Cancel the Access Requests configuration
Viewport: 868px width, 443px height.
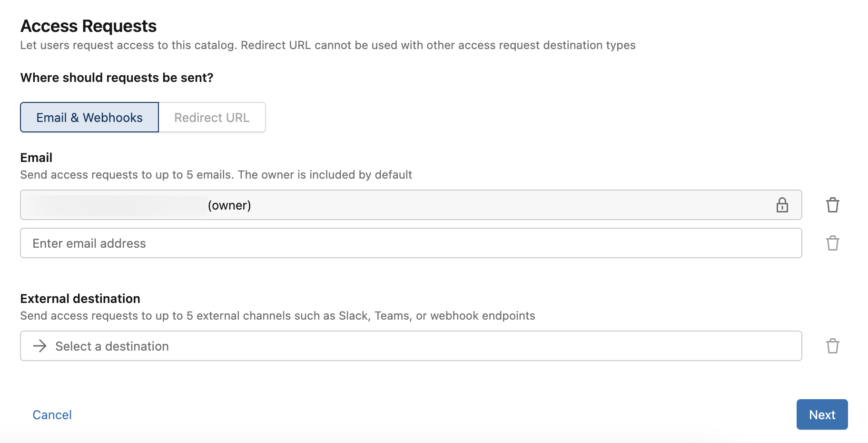[x=52, y=414]
